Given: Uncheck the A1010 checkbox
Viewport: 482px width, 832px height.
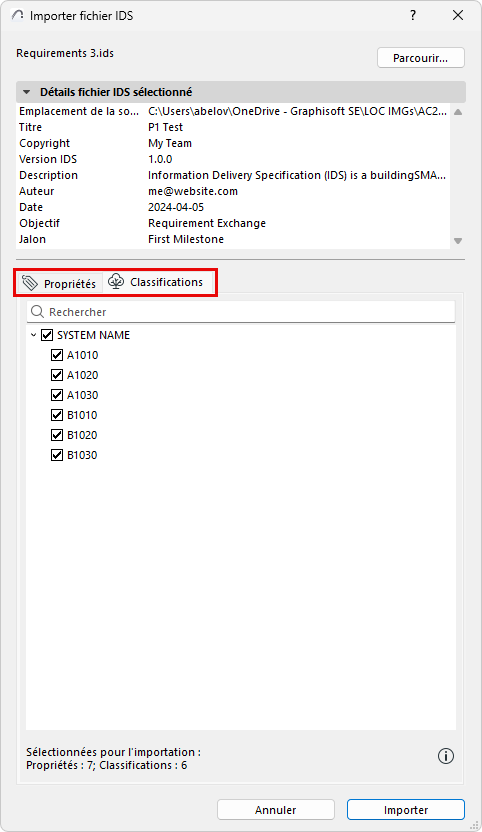Looking at the screenshot, I should point(57,355).
